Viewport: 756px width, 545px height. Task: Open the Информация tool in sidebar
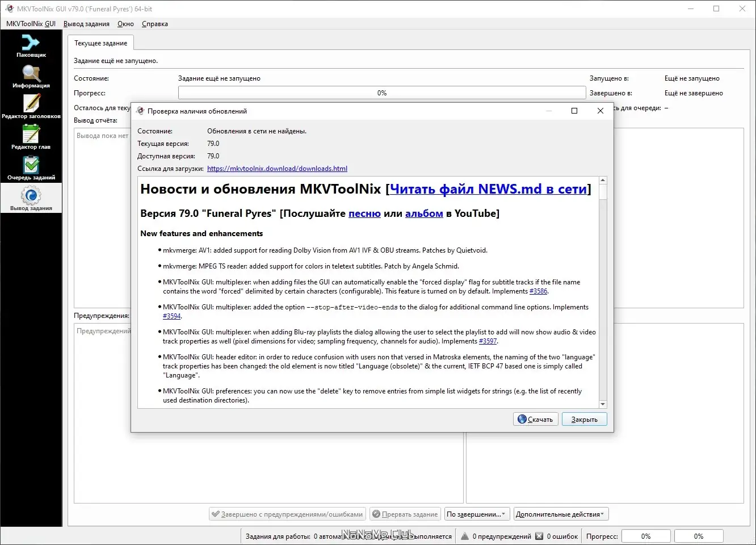[31, 76]
